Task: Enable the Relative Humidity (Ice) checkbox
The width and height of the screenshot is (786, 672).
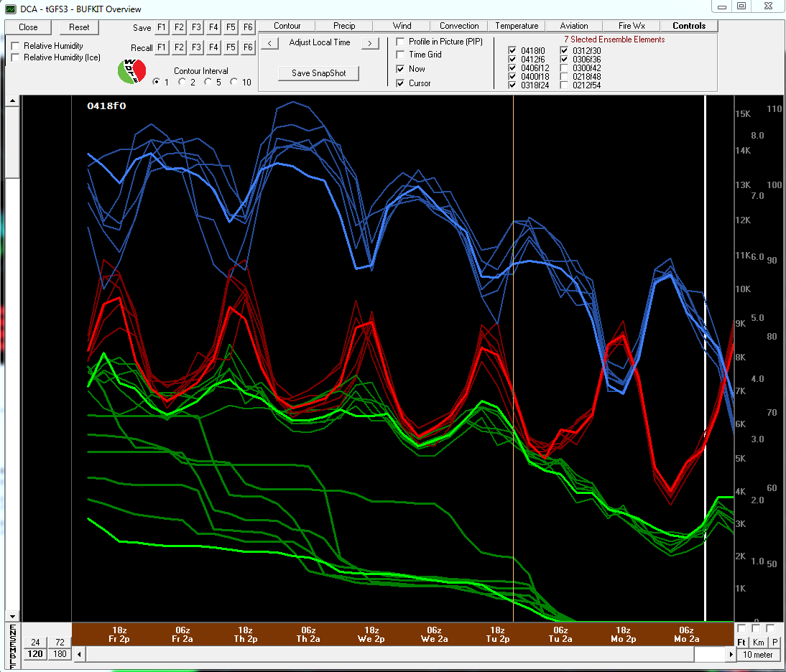Action: [x=16, y=57]
